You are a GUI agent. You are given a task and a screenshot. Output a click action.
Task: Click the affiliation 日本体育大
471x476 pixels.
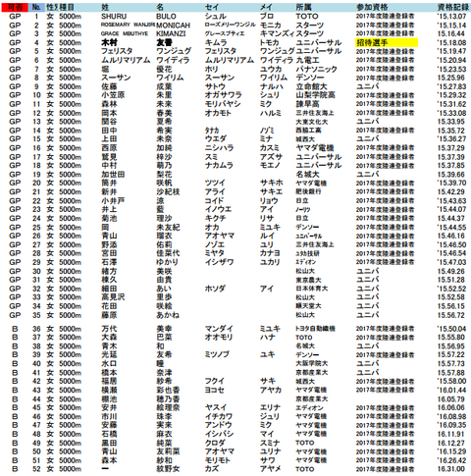pyautogui.click(x=312, y=289)
